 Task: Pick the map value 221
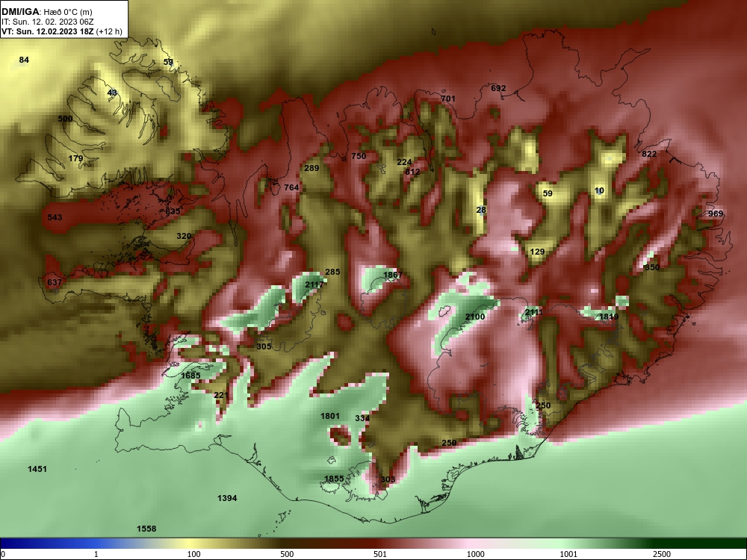coord(221,395)
